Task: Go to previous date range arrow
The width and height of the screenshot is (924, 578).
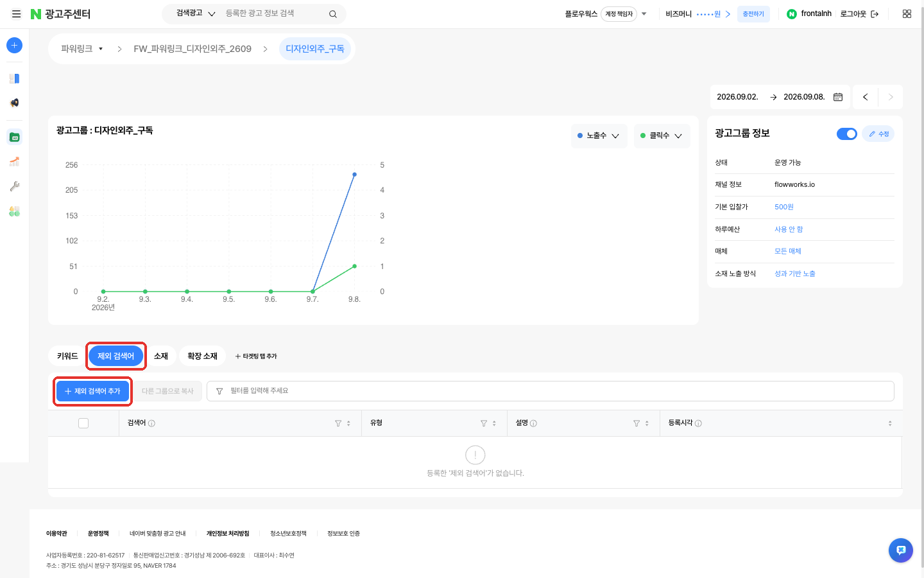Action: point(865,97)
